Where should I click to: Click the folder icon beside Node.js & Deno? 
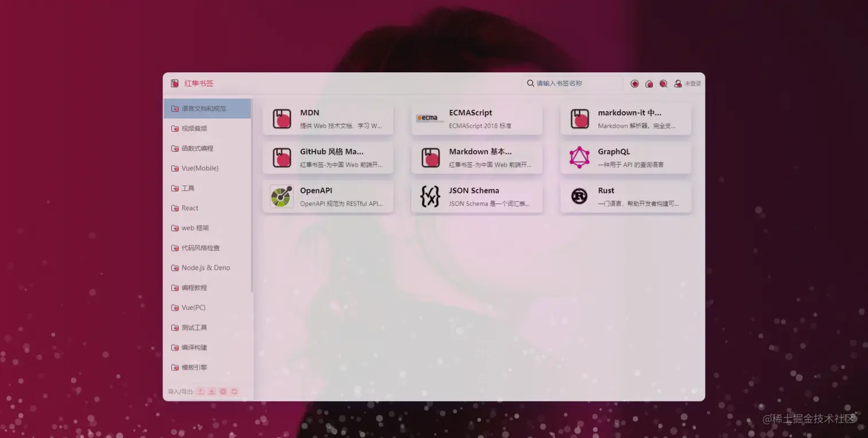175,268
